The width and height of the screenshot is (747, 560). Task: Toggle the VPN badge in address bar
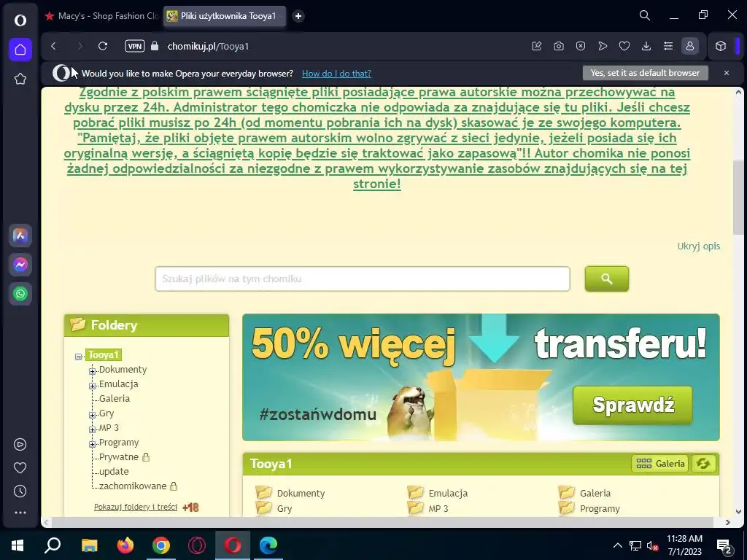coord(135,46)
